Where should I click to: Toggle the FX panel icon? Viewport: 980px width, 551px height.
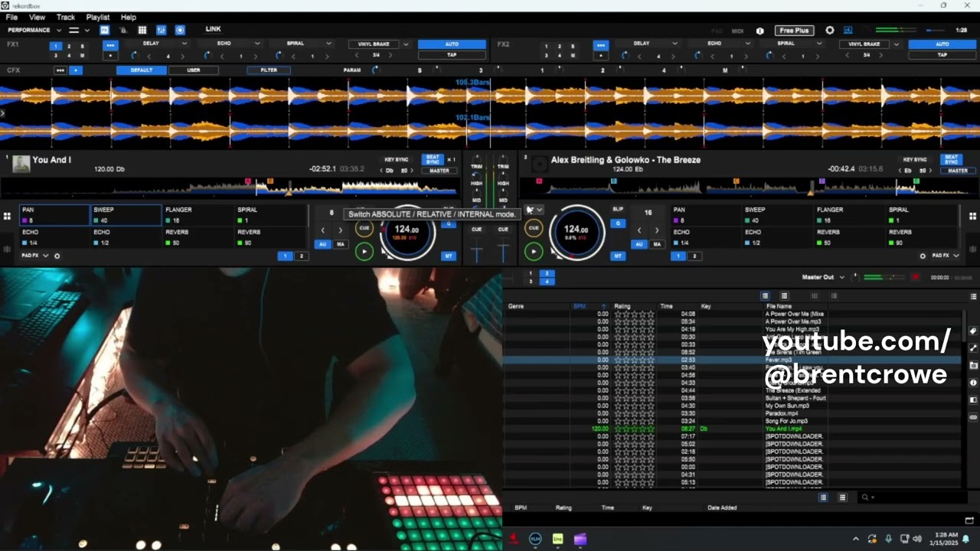pyautogui.click(x=104, y=30)
